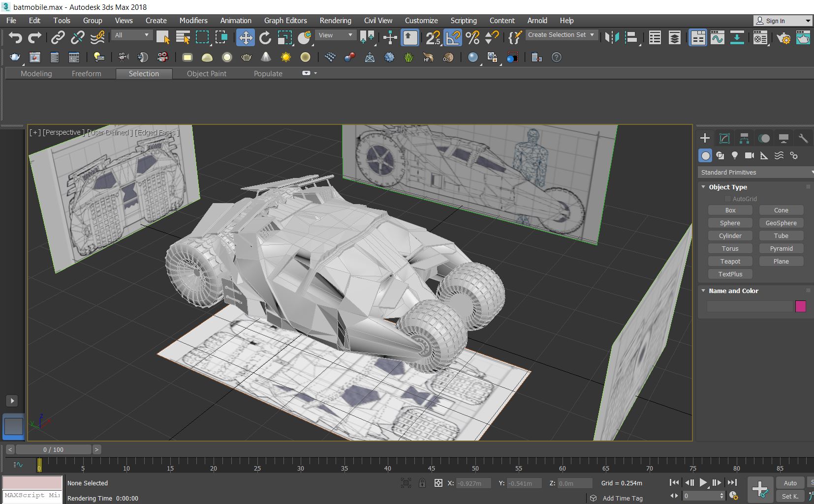Click the Undo arrow icon
The width and height of the screenshot is (814, 504).
click(x=16, y=37)
